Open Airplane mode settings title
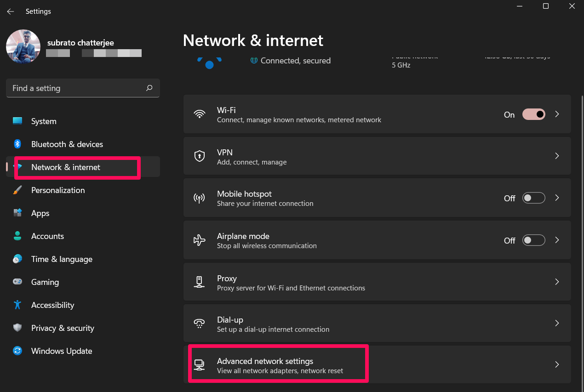The height and width of the screenshot is (392, 584). [243, 236]
